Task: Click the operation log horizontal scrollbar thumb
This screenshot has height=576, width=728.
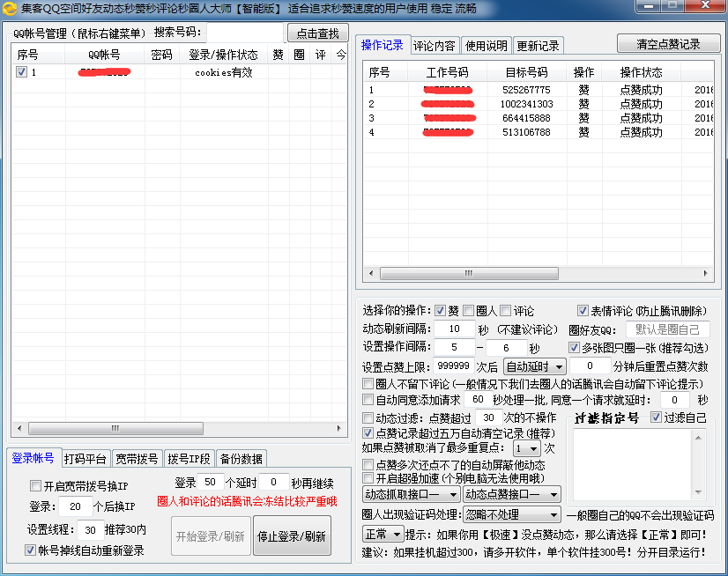Action: 469,273
